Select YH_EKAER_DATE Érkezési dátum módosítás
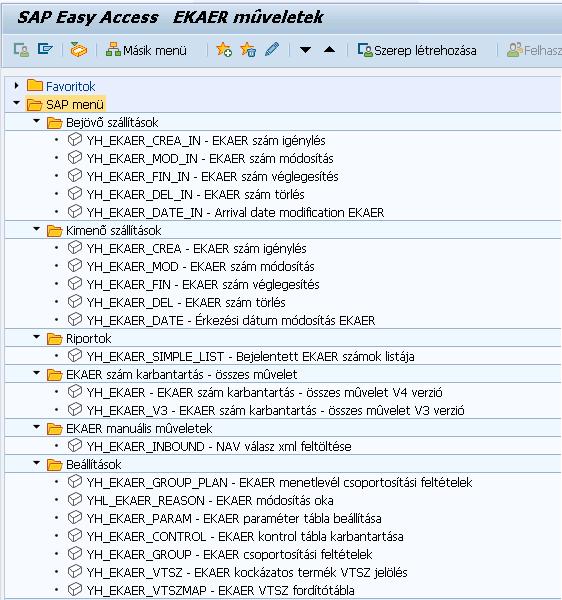This screenshot has width=562, height=600. pos(231,320)
